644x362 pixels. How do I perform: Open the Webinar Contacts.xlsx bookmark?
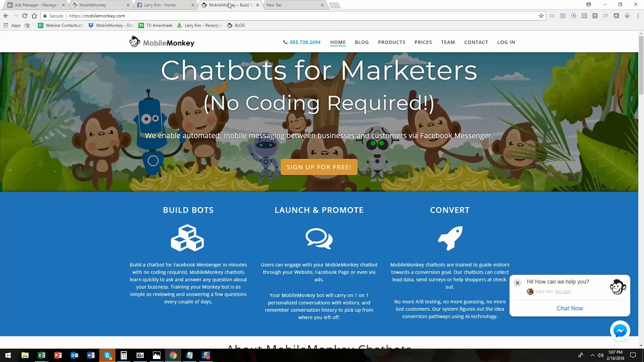click(x=60, y=25)
